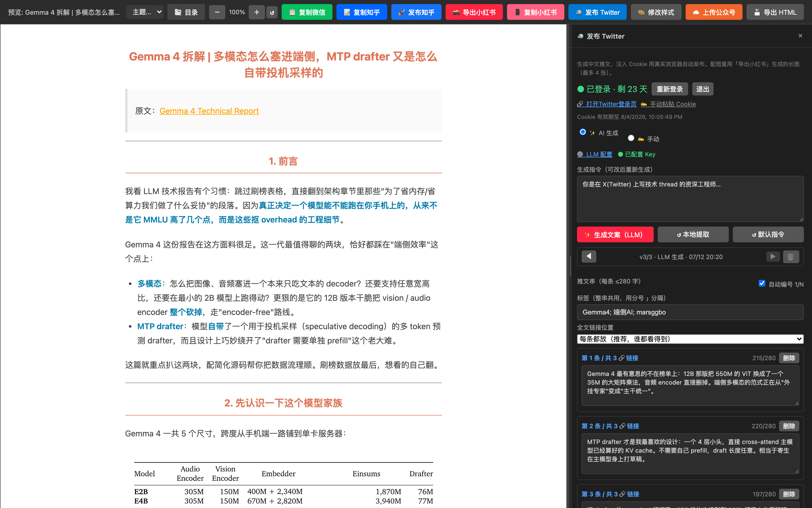Delete the current version with trash icon
This screenshot has height=508, width=812.
[791, 257]
